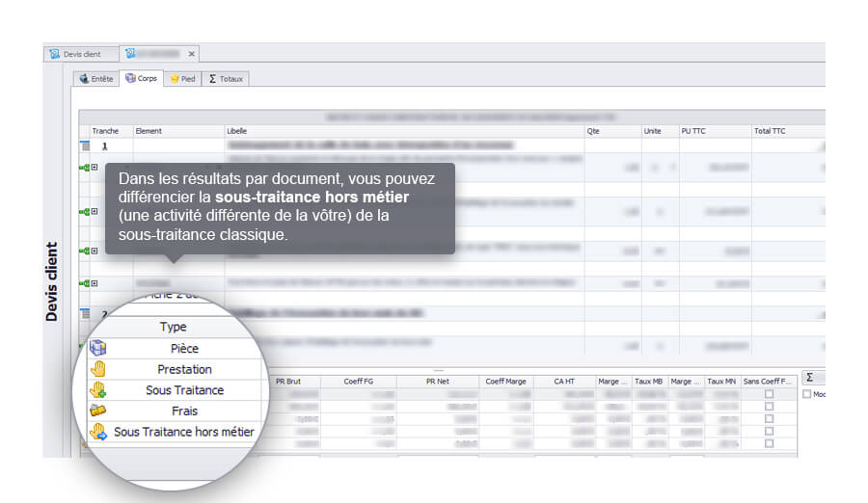
Task: Click the Sous Traitance hand-plus icon
Action: pos(97,390)
